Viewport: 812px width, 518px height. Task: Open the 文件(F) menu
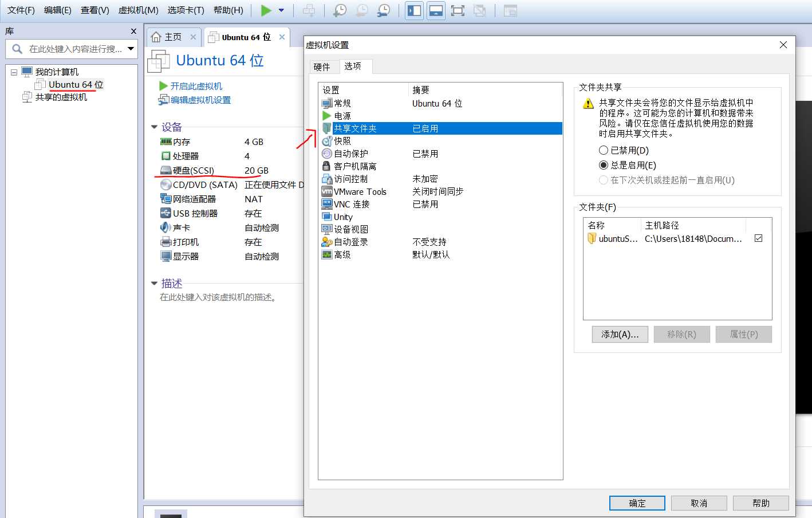click(x=21, y=10)
